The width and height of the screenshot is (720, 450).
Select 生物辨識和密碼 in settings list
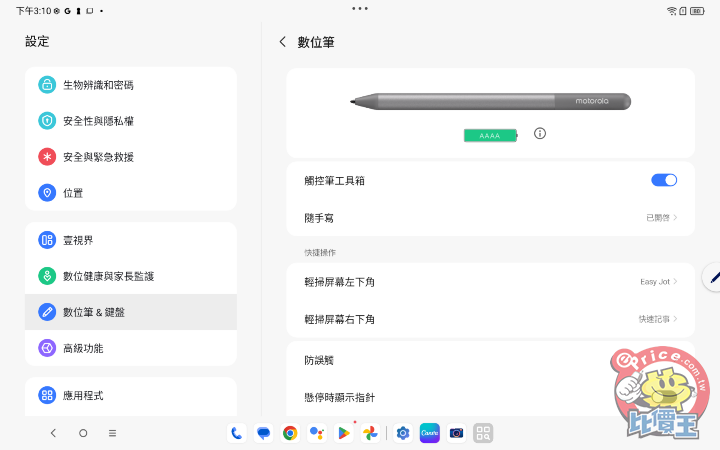pyautogui.click(x=131, y=85)
